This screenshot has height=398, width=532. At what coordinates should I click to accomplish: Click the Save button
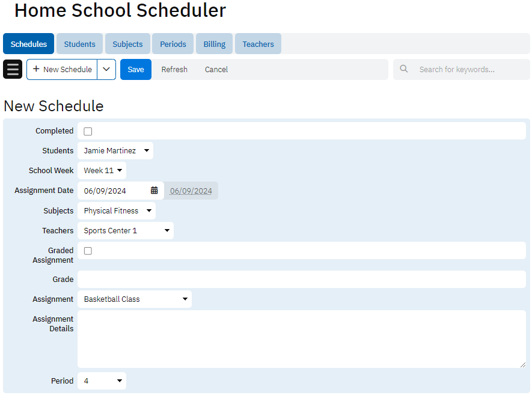pos(136,69)
